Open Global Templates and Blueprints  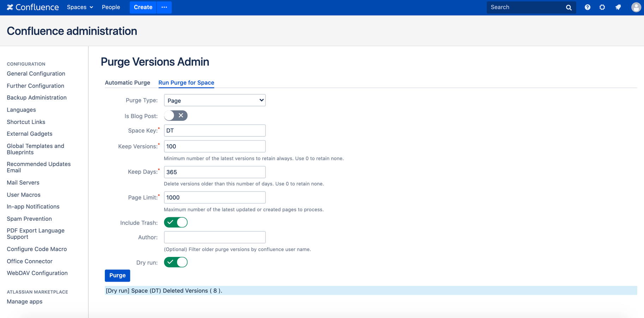[35, 149]
